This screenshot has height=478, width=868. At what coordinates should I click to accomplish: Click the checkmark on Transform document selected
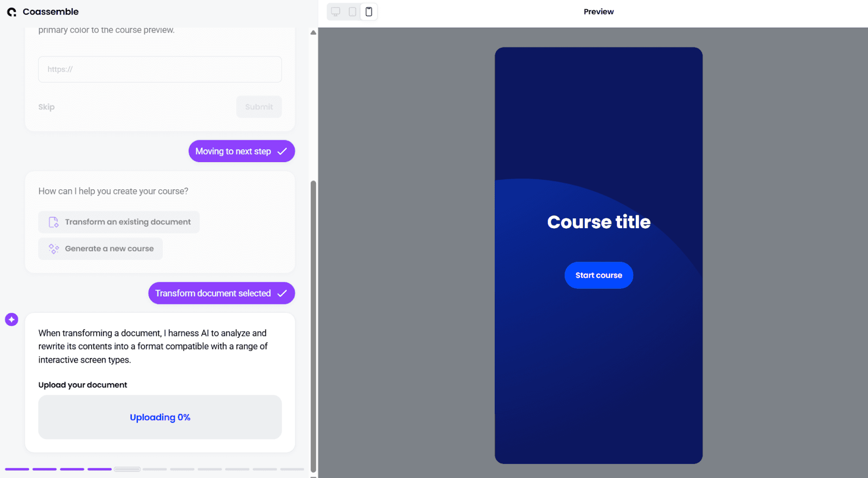click(282, 293)
